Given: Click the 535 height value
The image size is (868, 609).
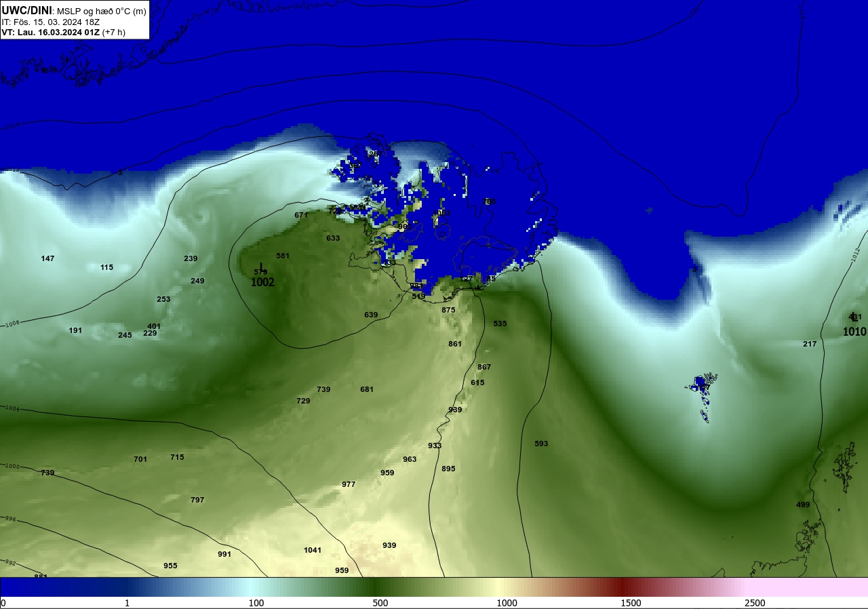Looking at the screenshot, I should [500, 323].
